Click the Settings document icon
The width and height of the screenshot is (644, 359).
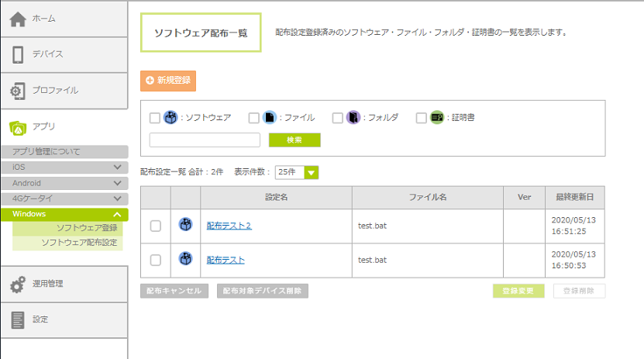18,319
